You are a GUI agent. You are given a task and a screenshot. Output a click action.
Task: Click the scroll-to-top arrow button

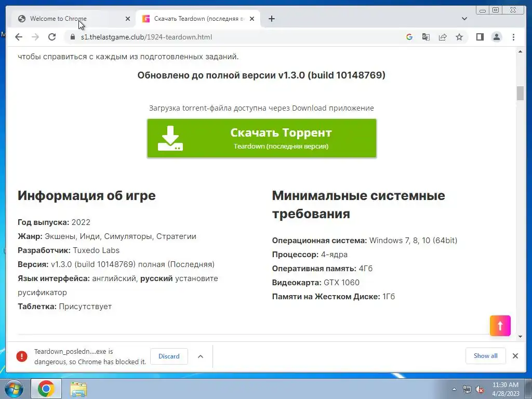tap(500, 326)
